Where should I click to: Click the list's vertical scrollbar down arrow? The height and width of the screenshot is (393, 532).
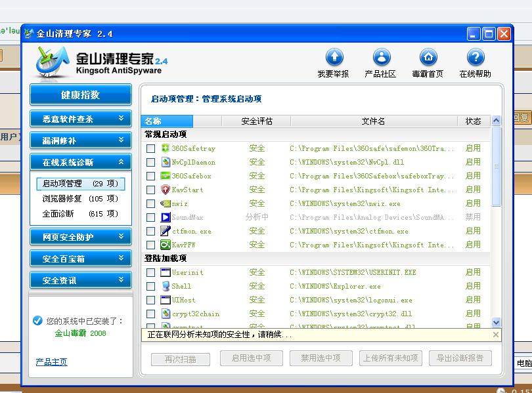point(496,322)
